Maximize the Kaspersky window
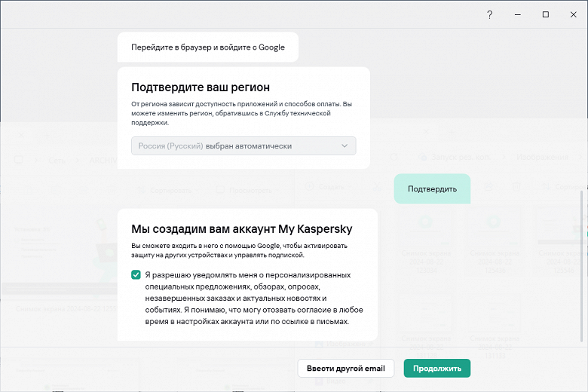This screenshot has height=392, width=588. 546,14
